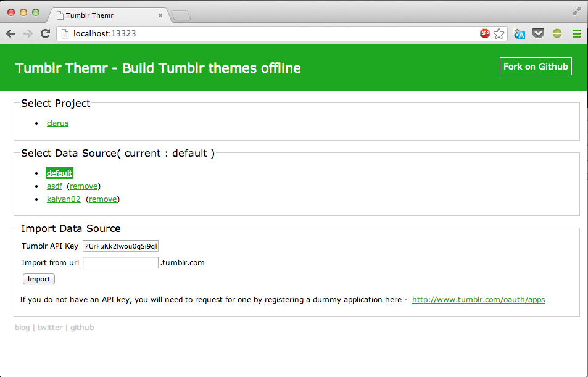Reload the page with the refresh icon
Viewport: 588px width, 377px height.
coord(46,34)
